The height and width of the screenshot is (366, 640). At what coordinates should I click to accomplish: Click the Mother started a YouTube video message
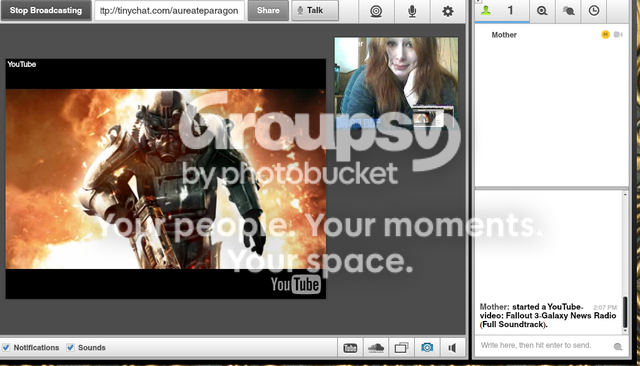(548, 315)
